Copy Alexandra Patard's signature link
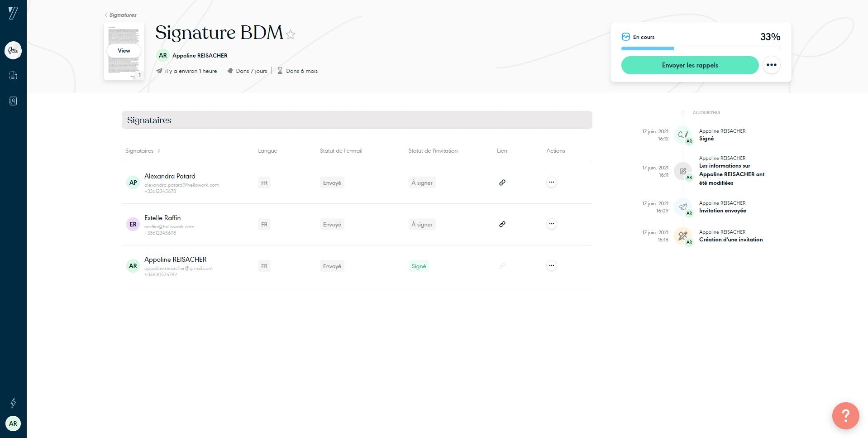 [x=502, y=183]
